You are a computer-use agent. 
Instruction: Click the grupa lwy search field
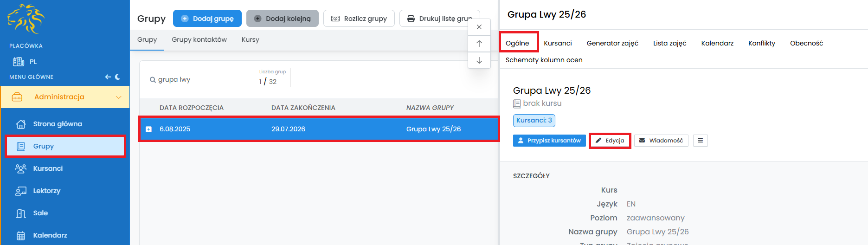click(199, 79)
